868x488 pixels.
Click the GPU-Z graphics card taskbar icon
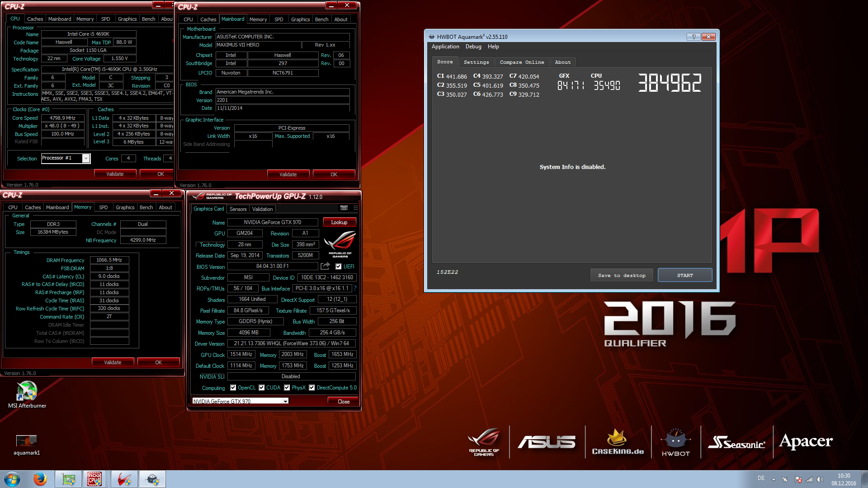click(x=68, y=479)
